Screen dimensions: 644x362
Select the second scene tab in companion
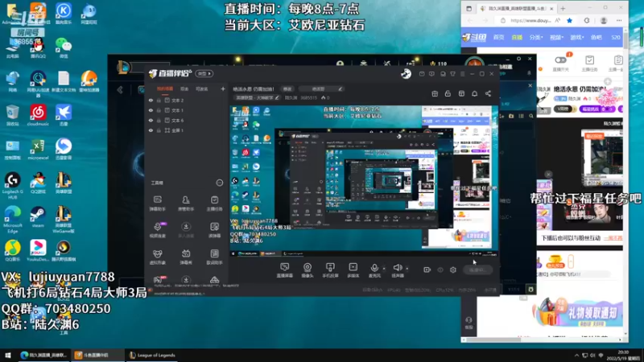pos(184,88)
